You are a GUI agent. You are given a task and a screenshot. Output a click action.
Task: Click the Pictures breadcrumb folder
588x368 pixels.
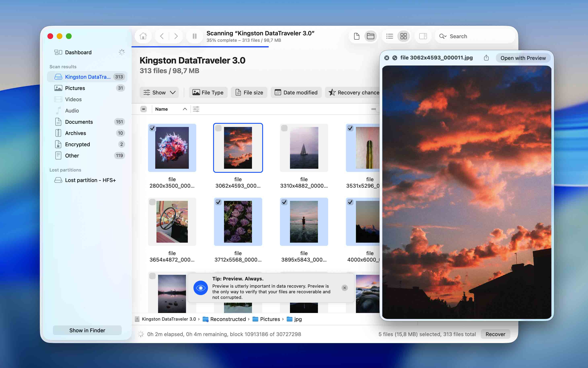(x=266, y=319)
